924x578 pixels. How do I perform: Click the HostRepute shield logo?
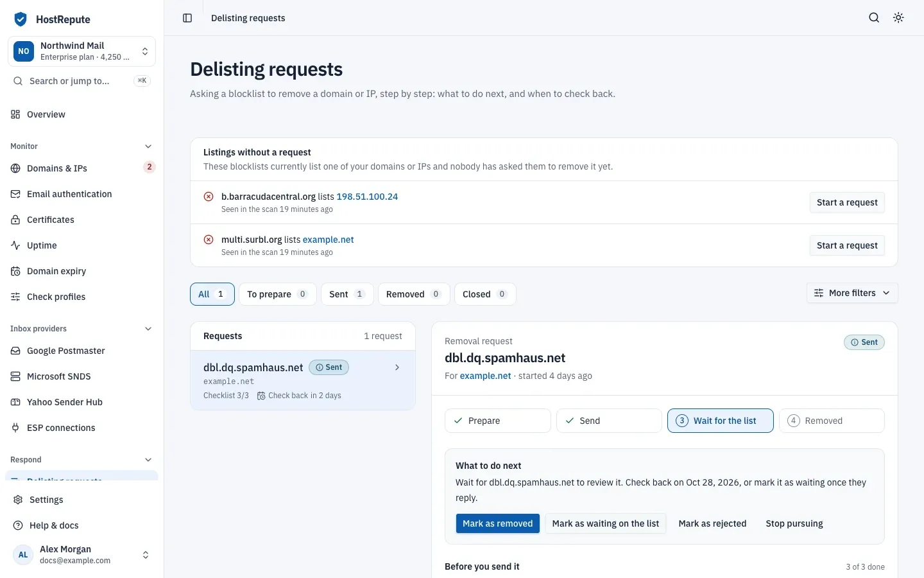pos(21,19)
